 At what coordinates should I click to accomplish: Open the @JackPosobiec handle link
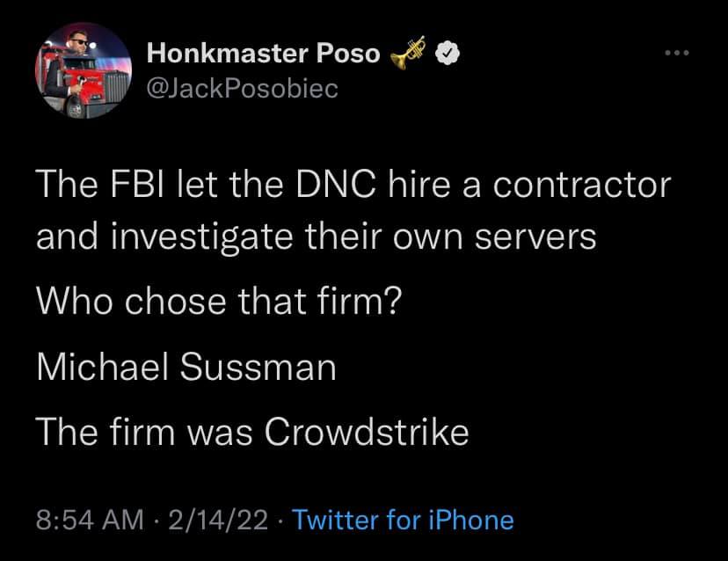tap(241, 89)
